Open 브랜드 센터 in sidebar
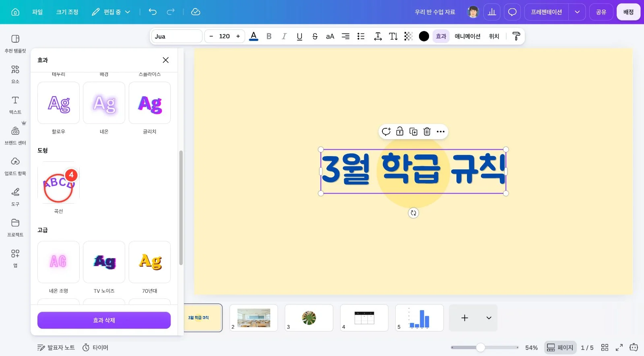The height and width of the screenshot is (356, 644). coord(15,136)
